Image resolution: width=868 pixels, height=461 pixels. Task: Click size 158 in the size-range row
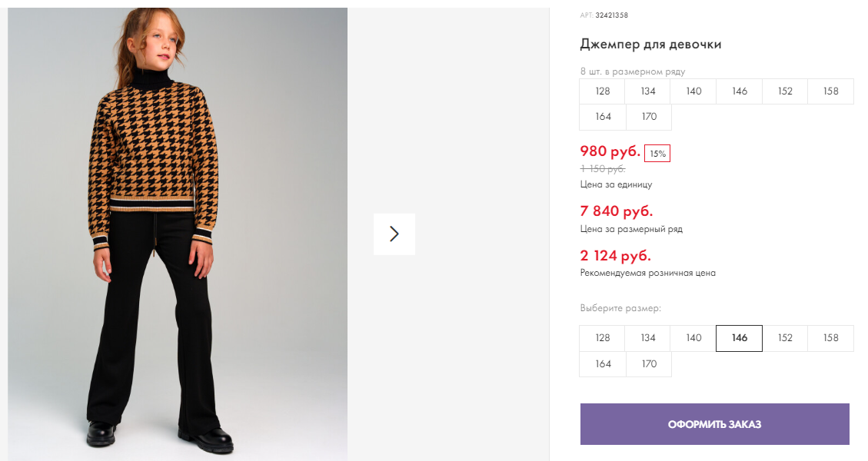point(830,91)
